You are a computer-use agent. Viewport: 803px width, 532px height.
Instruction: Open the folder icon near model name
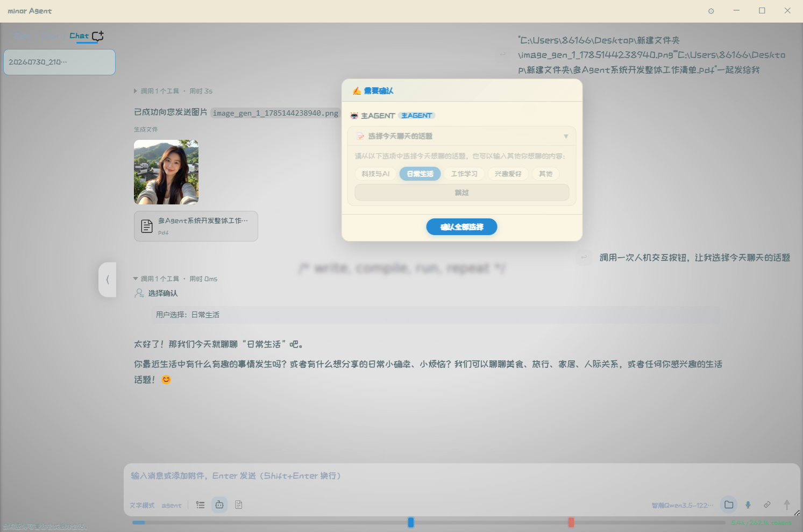729,505
